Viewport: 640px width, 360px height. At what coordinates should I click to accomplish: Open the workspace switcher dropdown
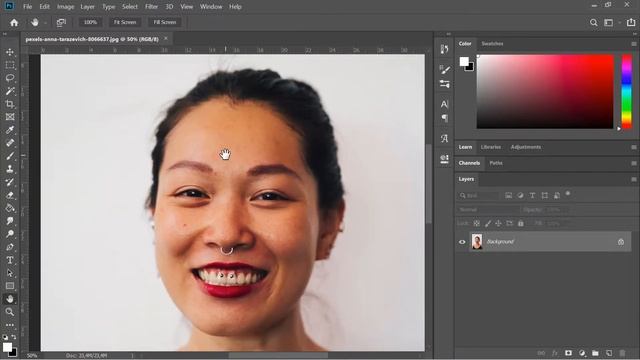tap(611, 23)
